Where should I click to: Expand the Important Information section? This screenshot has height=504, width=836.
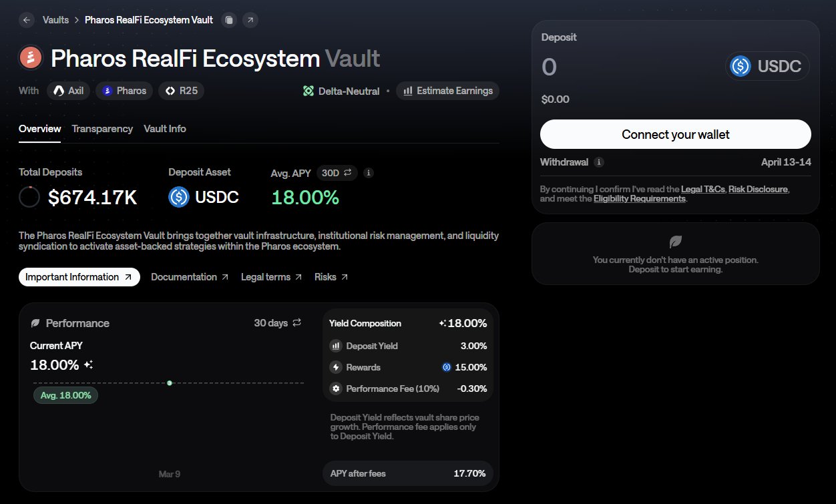(79, 277)
